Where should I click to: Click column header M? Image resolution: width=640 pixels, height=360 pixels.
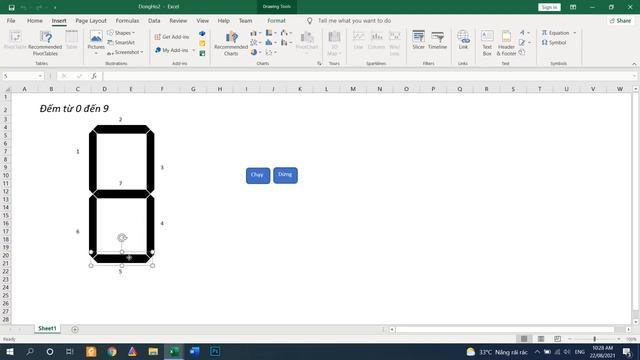353,89
